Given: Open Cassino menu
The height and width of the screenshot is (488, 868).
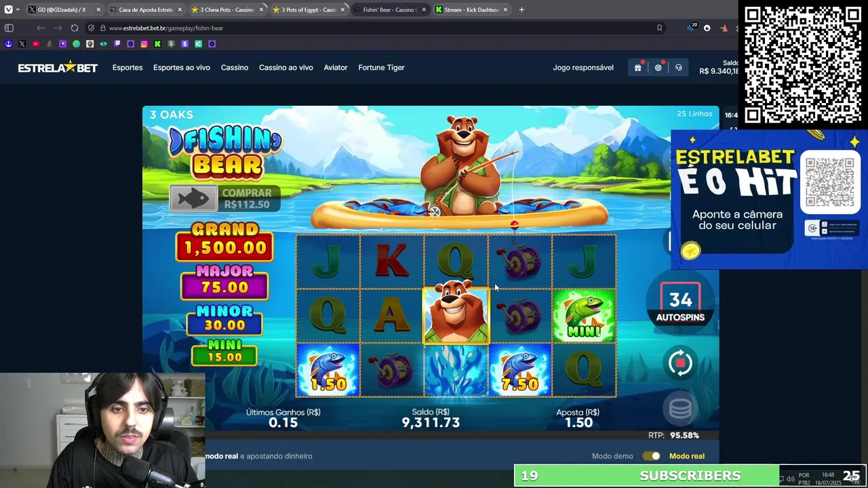Looking at the screenshot, I should point(235,68).
